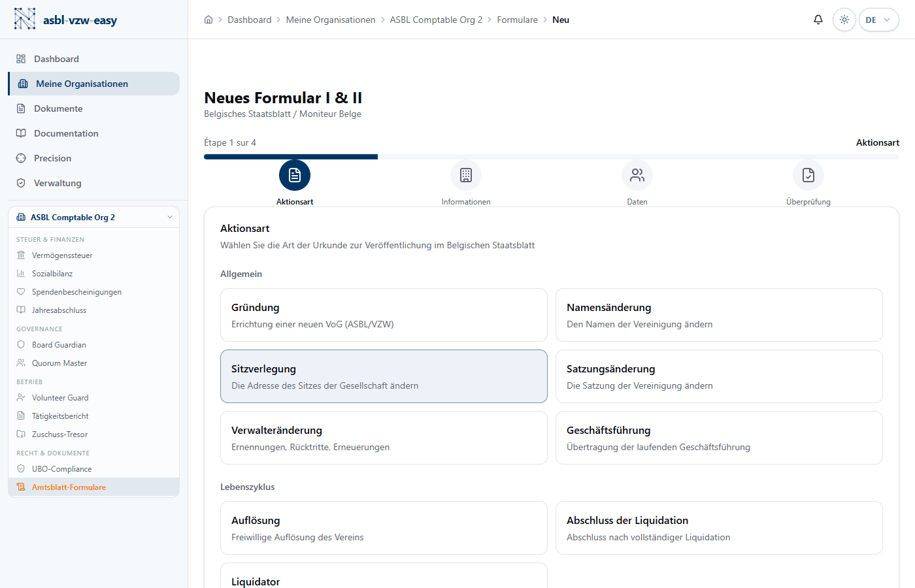
Task: Click Zuschuss-Tresor folder icon
Action: click(x=21, y=434)
